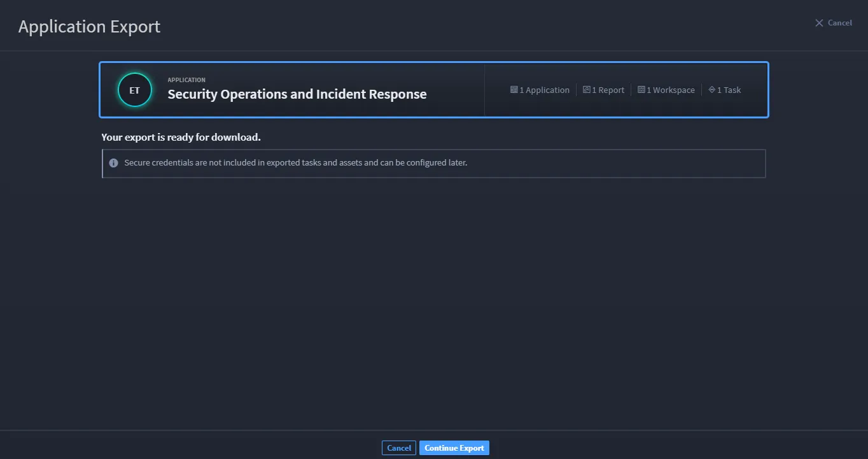Click the Continue Export button

pyautogui.click(x=454, y=448)
